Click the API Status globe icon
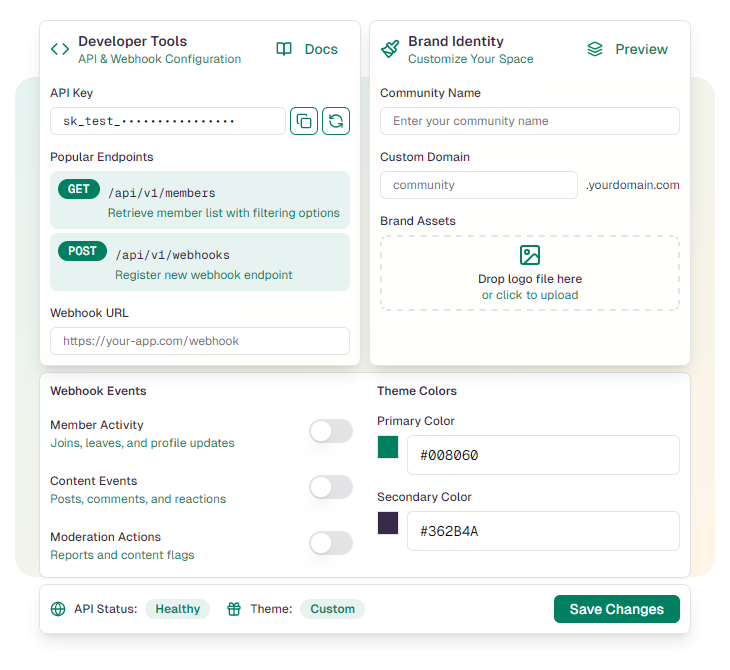 58,609
